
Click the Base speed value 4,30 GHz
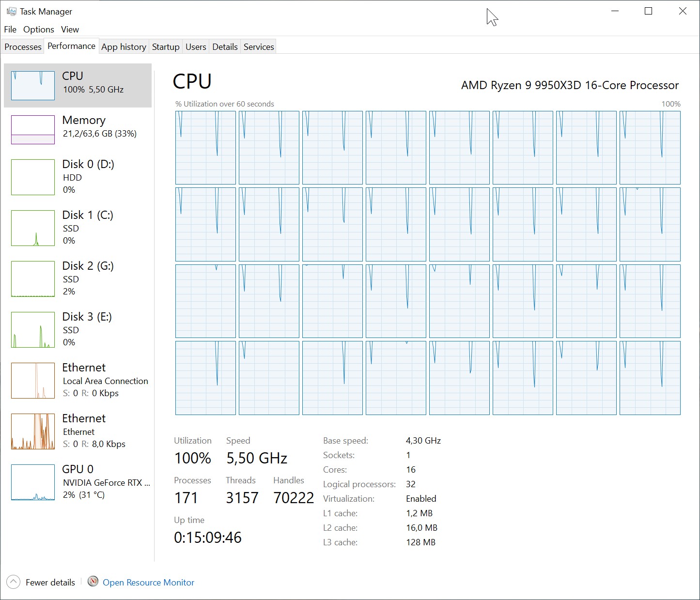pyautogui.click(x=423, y=441)
